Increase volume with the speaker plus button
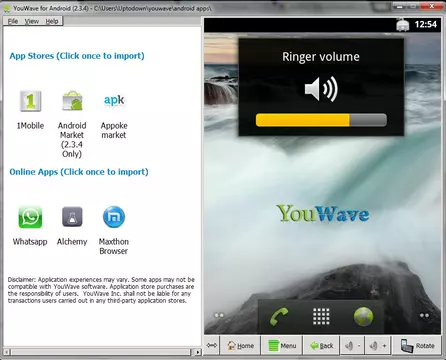446x360 pixels. point(378,346)
